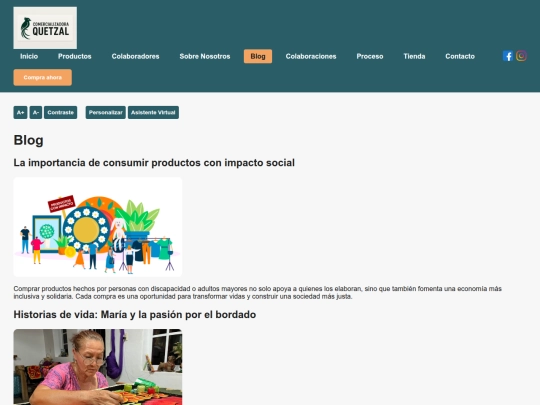Click the Compra ahora button
The image size is (540, 405).
43,77
